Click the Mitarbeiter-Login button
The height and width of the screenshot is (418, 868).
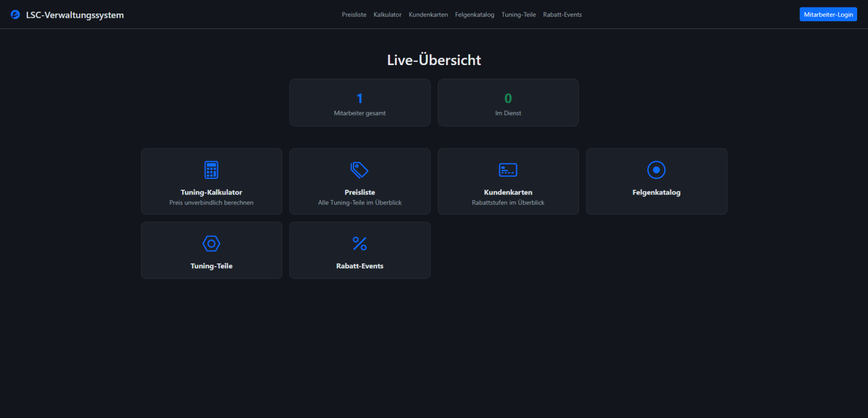click(x=828, y=15)
